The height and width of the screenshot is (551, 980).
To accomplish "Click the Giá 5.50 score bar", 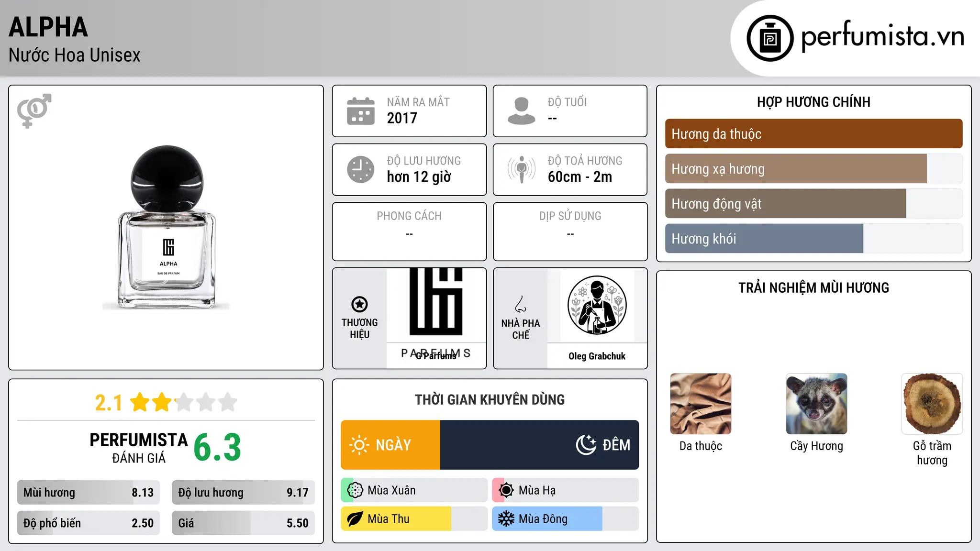I will click(x=243, y=523).
